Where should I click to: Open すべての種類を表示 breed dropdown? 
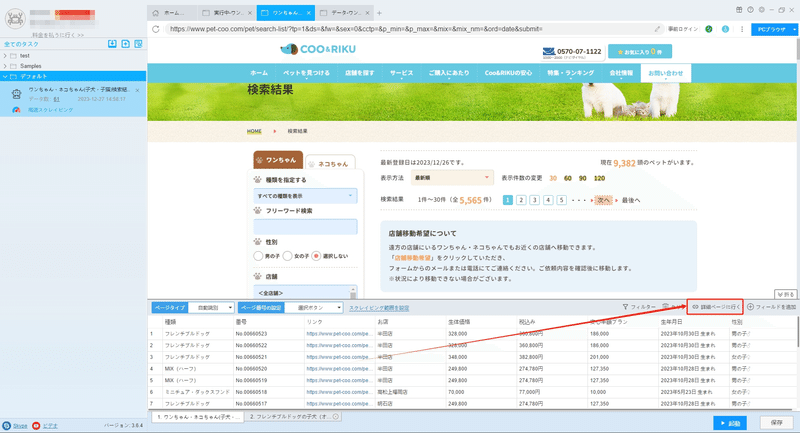pyautogui.click(x=305, y=196)
